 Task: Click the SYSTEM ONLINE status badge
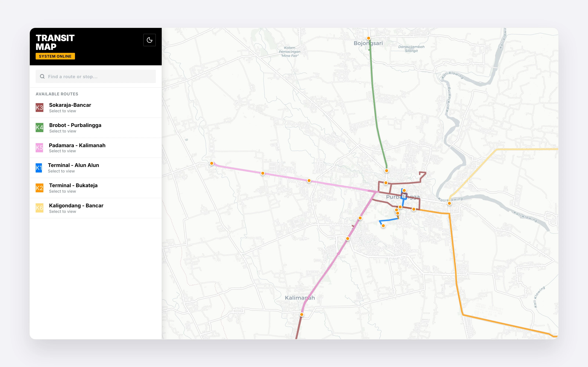55,56
